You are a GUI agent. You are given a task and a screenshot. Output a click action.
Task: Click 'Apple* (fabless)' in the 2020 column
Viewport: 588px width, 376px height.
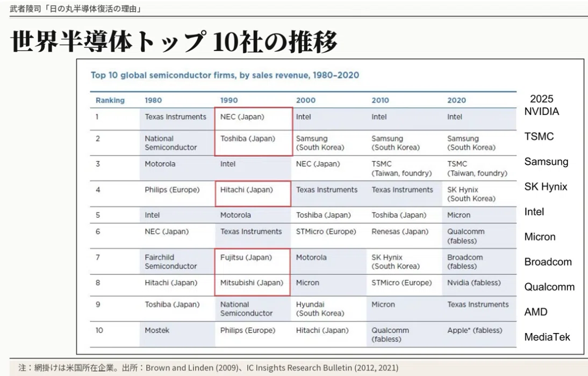475,330
